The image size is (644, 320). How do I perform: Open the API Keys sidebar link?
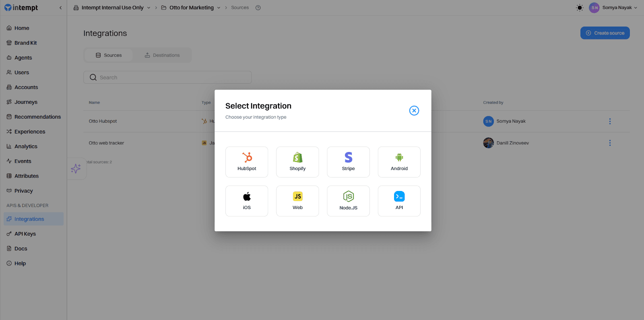point(25,234)
